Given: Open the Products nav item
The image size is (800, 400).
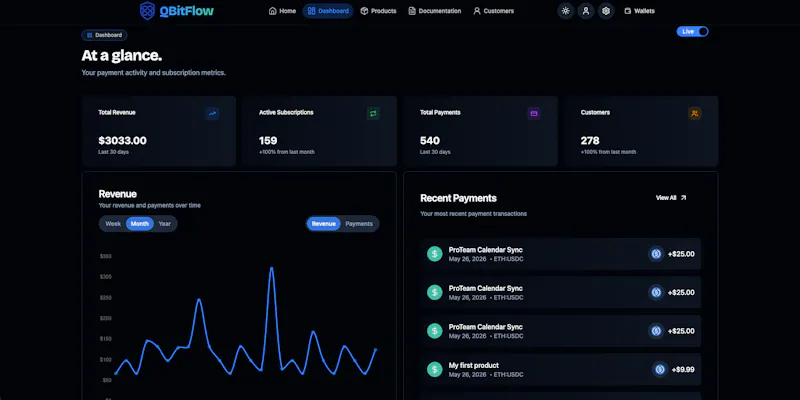Looking at the screenshot, I should pos(378,11).
